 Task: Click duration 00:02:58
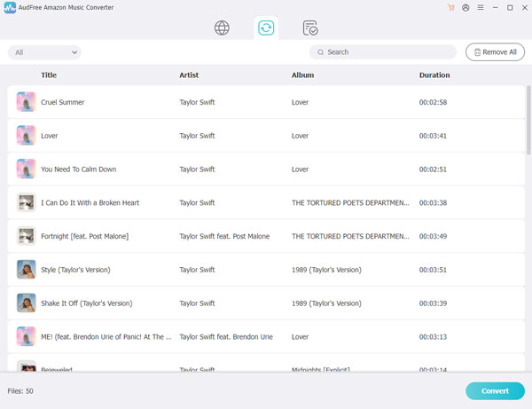433,102
